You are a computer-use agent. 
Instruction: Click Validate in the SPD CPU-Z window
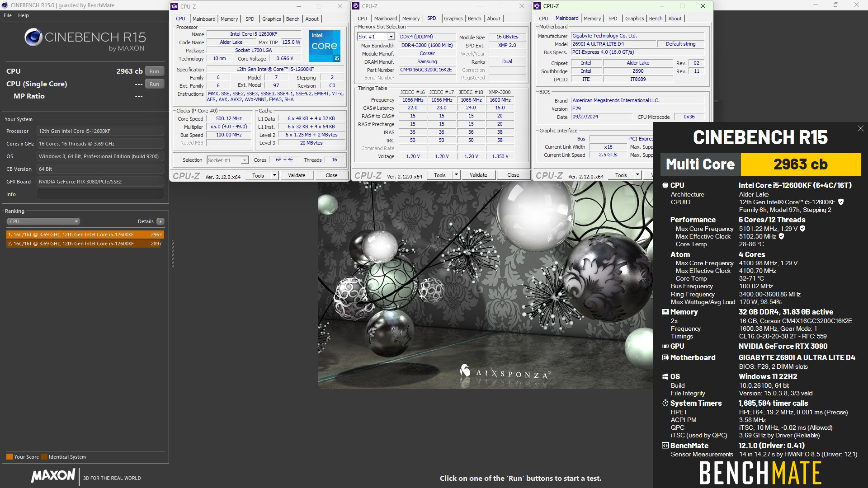pos(478,175)
